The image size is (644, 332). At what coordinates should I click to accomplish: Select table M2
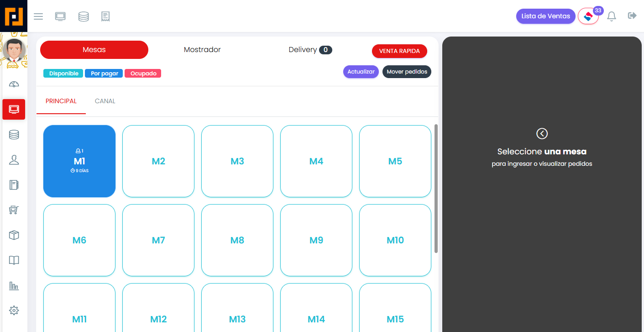coord(158,161)
